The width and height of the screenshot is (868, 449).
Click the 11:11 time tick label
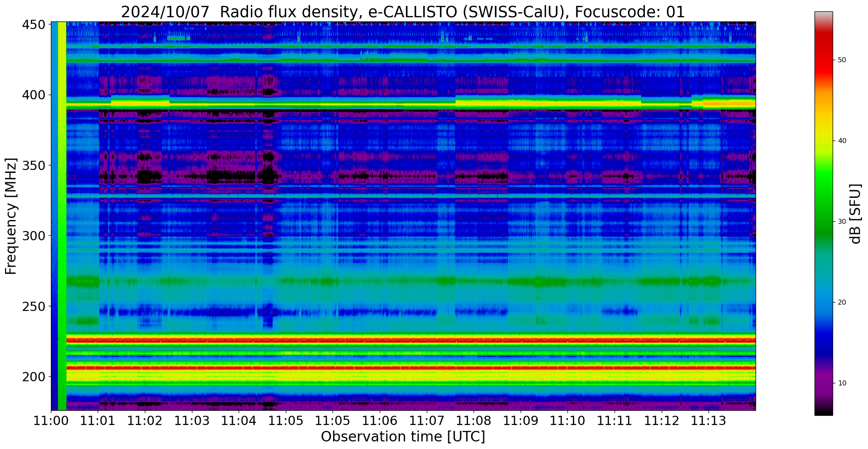[x=615, y=421]
